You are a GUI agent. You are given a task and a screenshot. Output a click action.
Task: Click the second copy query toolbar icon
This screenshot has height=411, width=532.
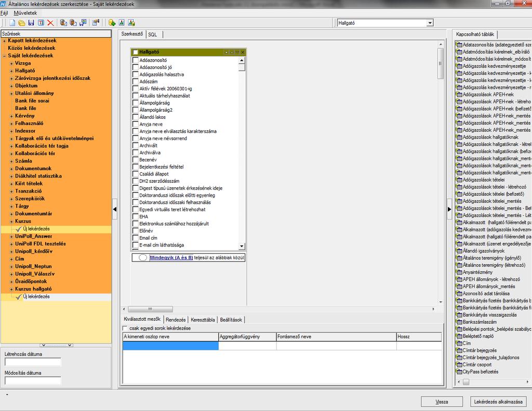coord(73,23)
